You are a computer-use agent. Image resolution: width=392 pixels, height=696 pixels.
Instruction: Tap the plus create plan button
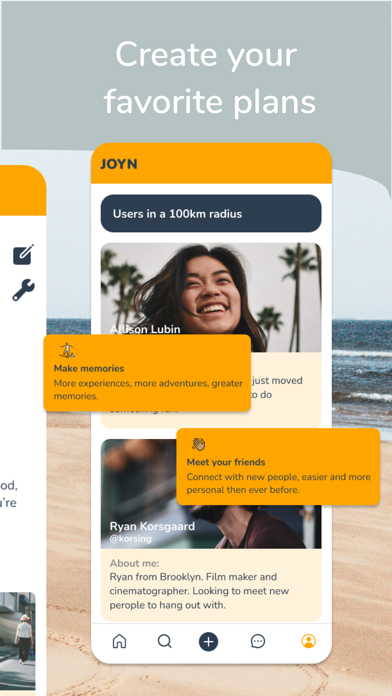click(x=208, y=641)
